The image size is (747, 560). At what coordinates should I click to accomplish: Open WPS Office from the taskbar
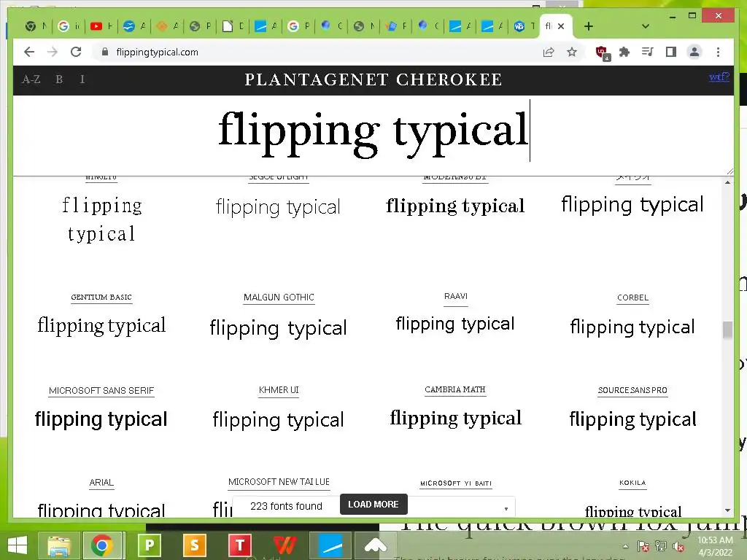click(x=285, y=545)
